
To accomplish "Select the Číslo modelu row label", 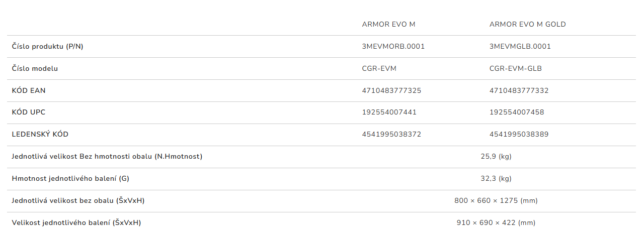I will click(35, 68).
